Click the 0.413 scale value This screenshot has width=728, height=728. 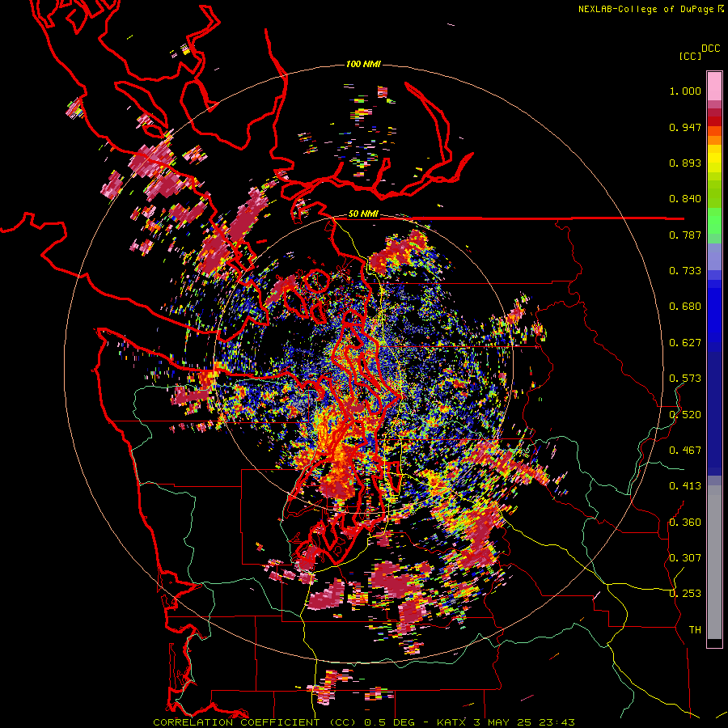pos(685,486)
